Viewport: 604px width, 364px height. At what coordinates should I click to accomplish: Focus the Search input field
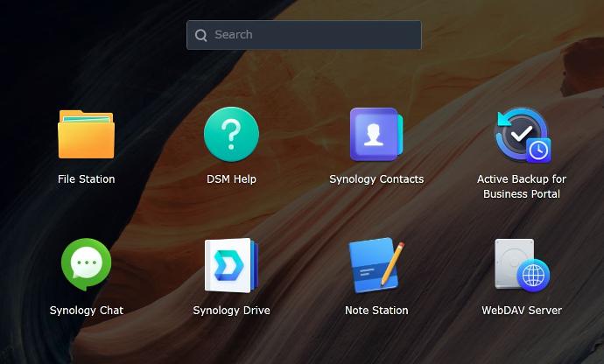point(304,35)
